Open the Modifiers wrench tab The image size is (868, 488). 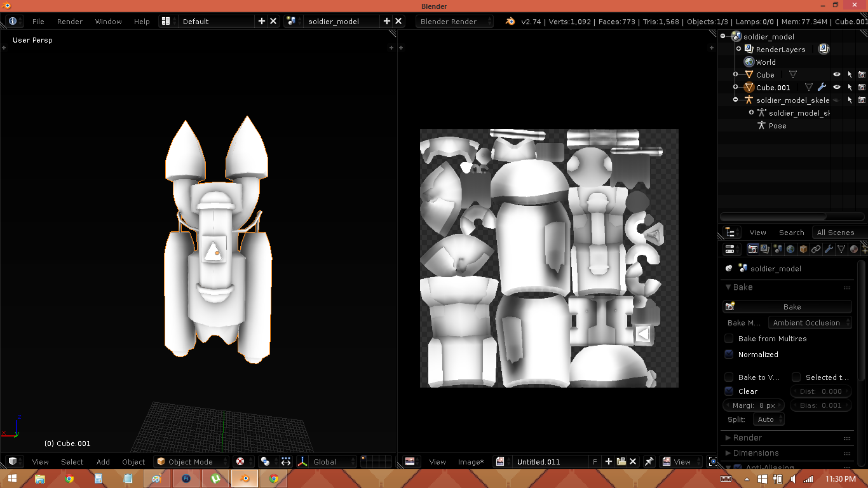pyautogui.click(x=829, y=249)
